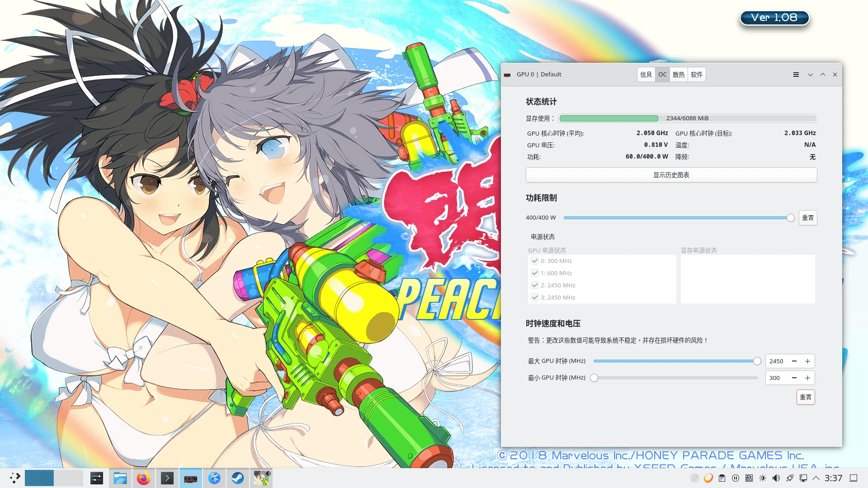Toggle the 1: 600 MHz power state checkbox

point(535,273)
